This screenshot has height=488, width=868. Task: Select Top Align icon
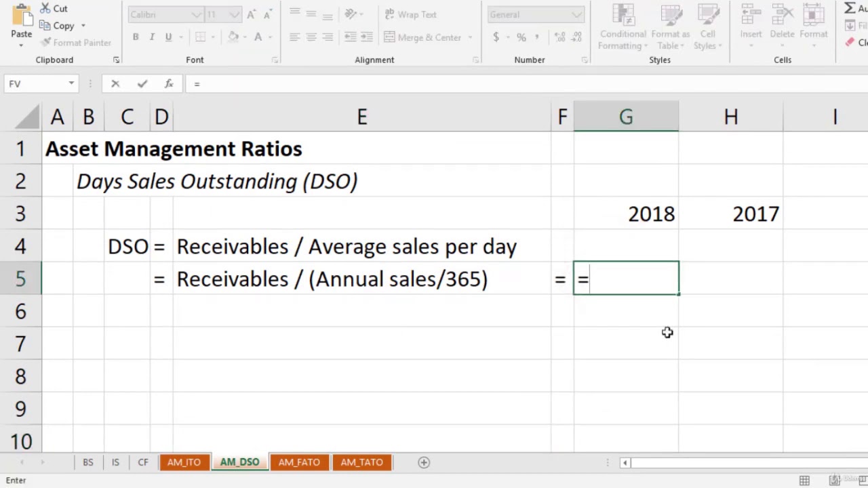(x=294, y=14)
